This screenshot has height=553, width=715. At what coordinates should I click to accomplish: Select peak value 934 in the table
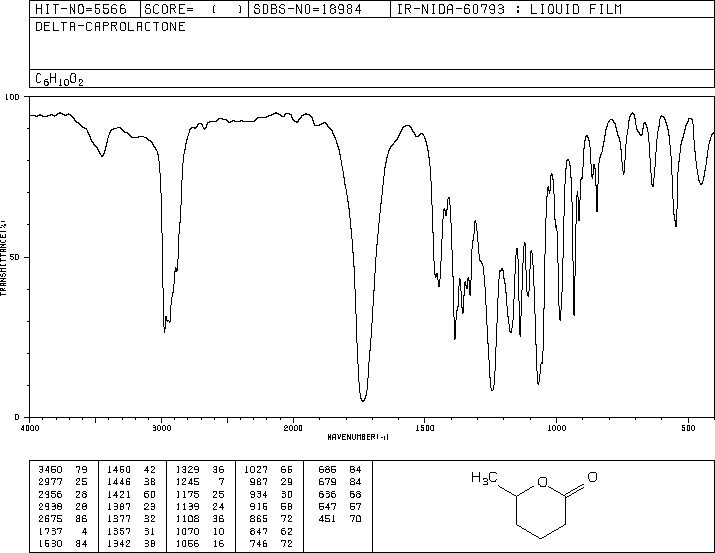(x=259, y=494)
